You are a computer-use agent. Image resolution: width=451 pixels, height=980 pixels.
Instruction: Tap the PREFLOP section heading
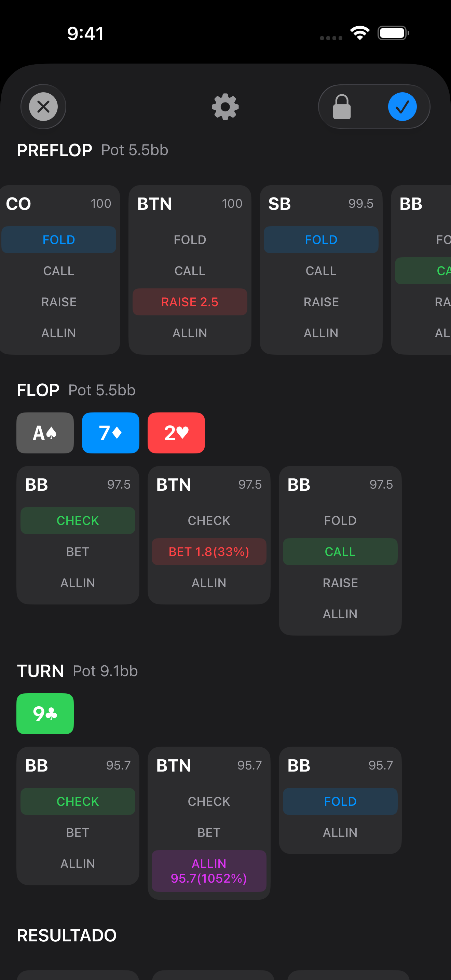click(54, 150)
